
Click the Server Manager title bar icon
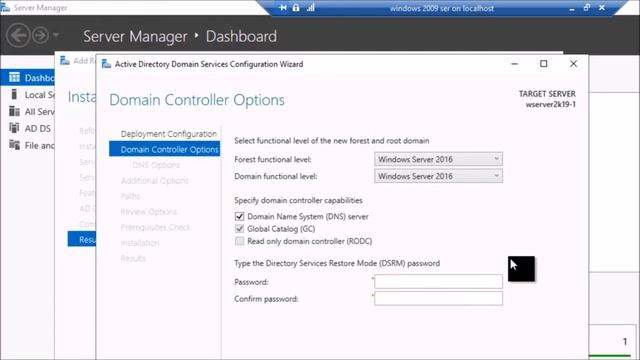(5, 7)
